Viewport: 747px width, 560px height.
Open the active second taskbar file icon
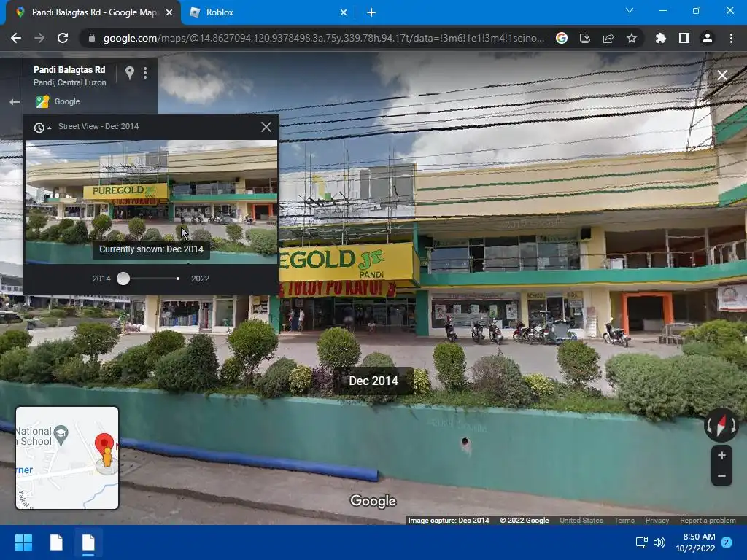click(x=88, y=542)
